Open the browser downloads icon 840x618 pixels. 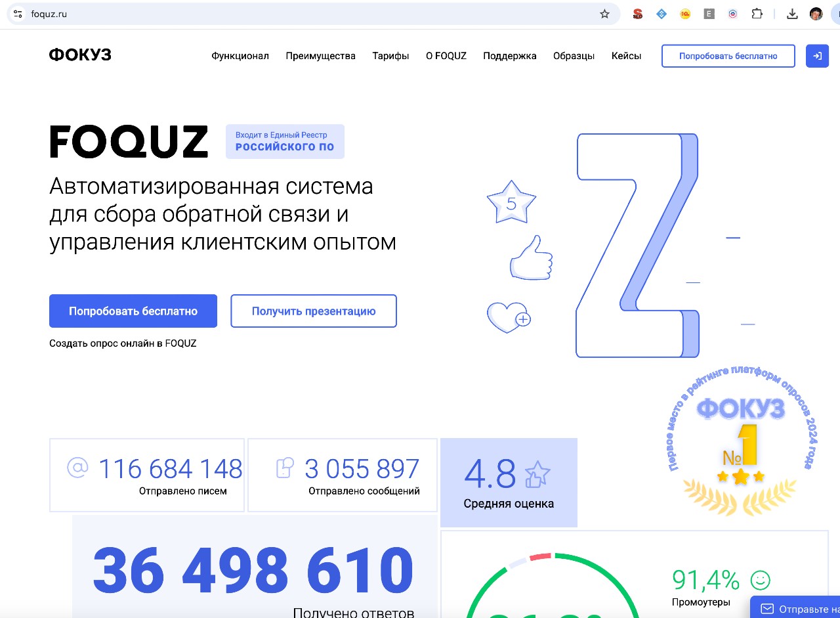(x=792, y=14)
